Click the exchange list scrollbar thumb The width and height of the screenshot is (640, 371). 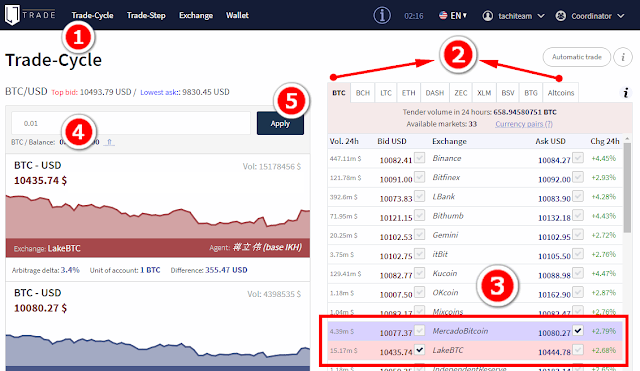tap(627, 187)
